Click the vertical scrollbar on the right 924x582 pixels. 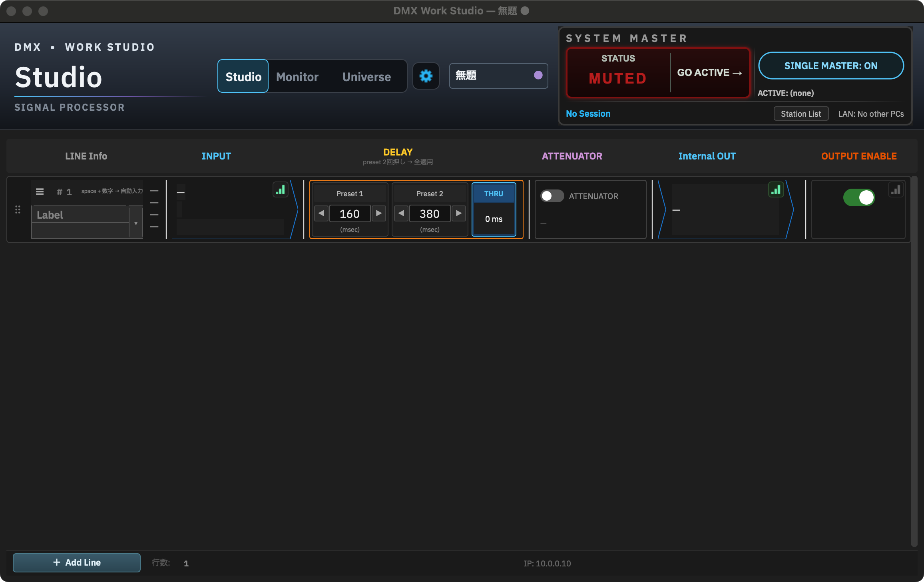(x=914, y=361)
